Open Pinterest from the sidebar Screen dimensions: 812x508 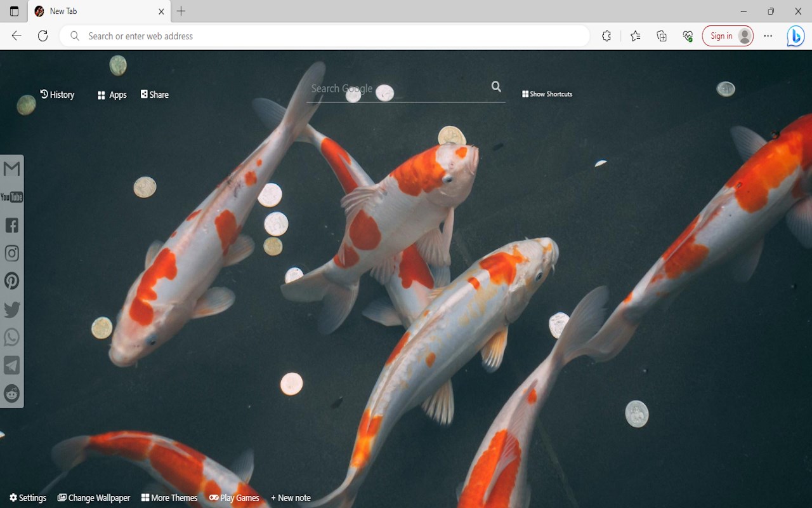pyautogui.click(x=11, y=281)
